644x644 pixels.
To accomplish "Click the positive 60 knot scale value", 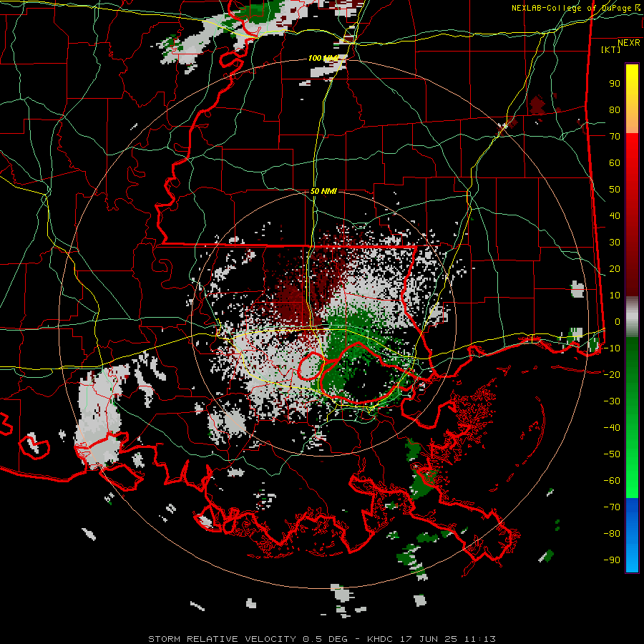I will point(615,163).
